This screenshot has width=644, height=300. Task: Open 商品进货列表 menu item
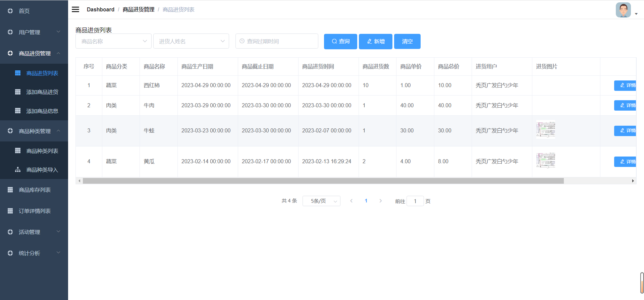point(34,73)
